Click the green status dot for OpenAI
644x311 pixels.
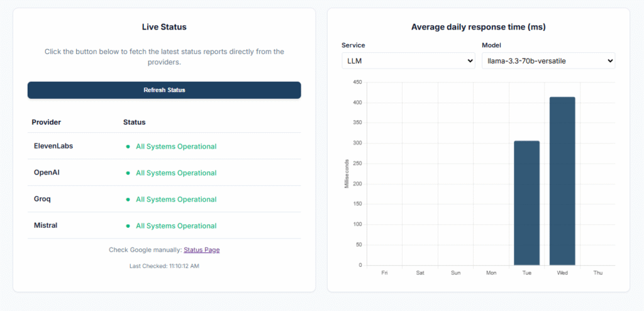tap(128, 173)
